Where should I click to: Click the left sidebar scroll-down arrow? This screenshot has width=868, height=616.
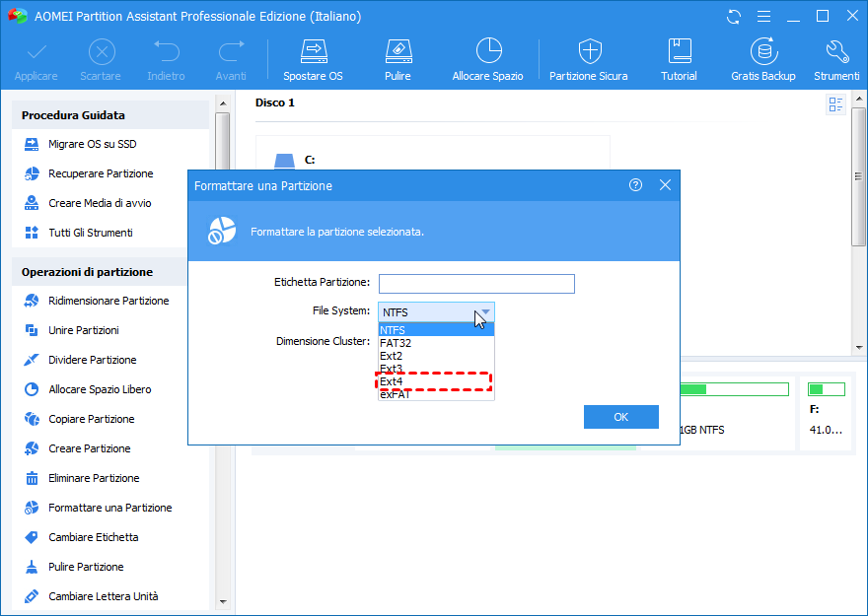(x=223, y=601)
